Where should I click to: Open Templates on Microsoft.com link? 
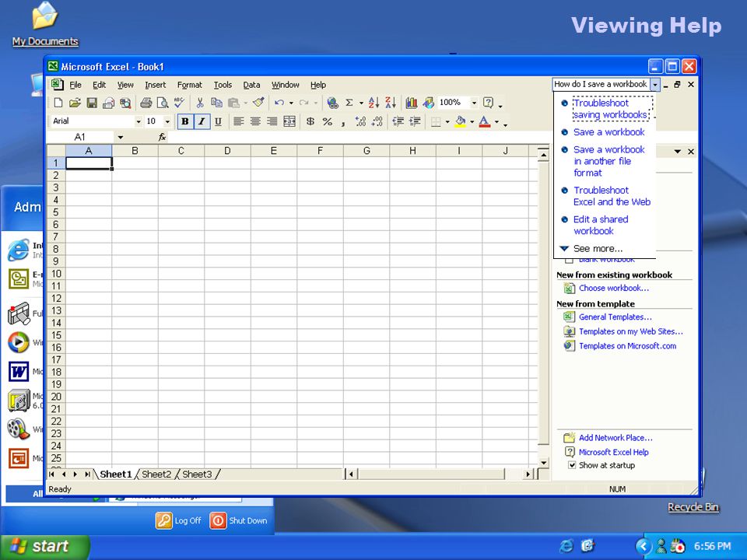pyautogui.click(x=627, y=346)
